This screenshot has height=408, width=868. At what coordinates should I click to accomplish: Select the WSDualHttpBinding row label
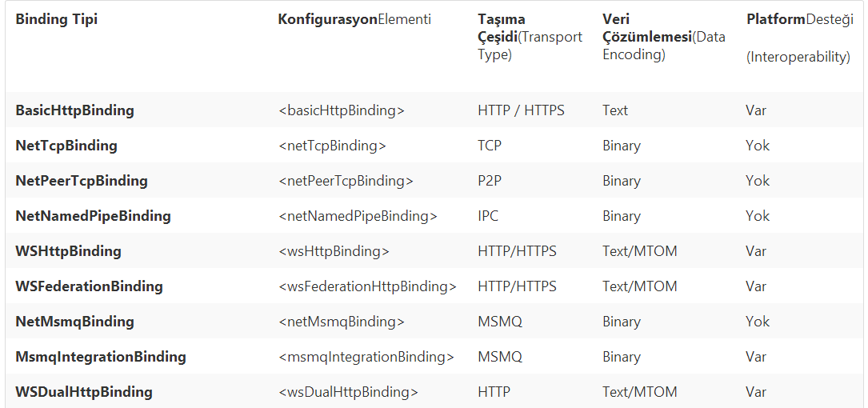83,392
